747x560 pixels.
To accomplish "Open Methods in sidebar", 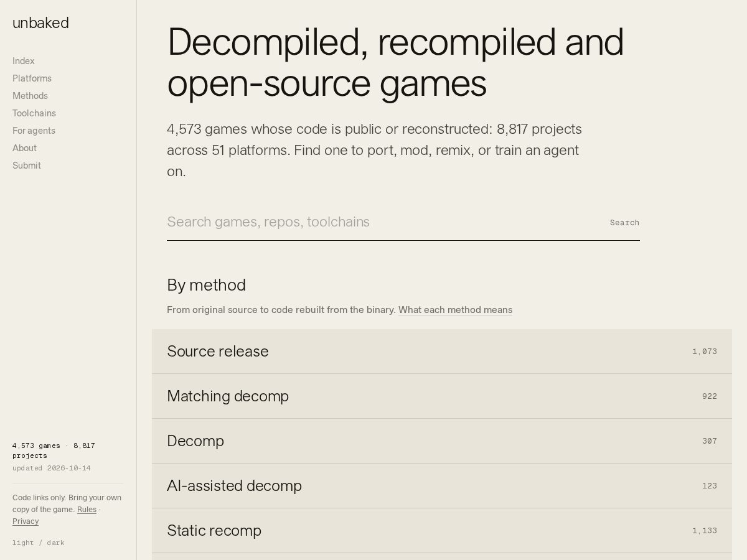I will 30,96.
